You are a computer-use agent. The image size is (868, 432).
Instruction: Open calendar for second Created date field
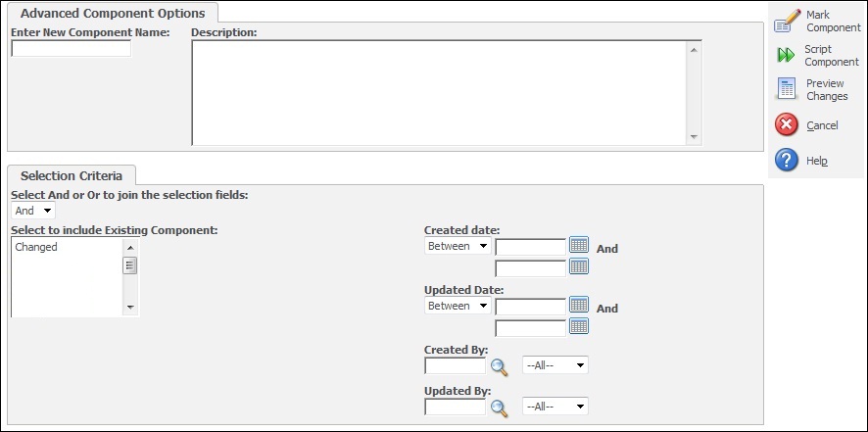tap(579, 266)
